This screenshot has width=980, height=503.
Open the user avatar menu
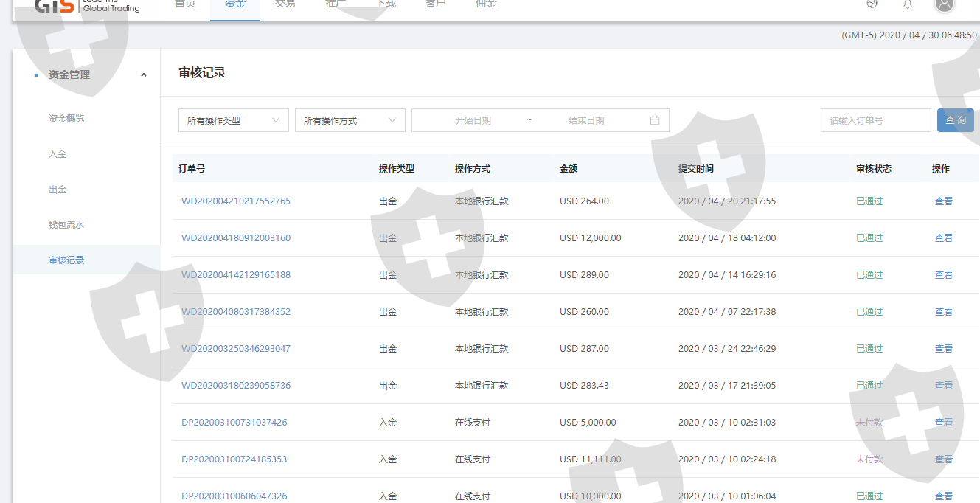[x=944, y=4]
